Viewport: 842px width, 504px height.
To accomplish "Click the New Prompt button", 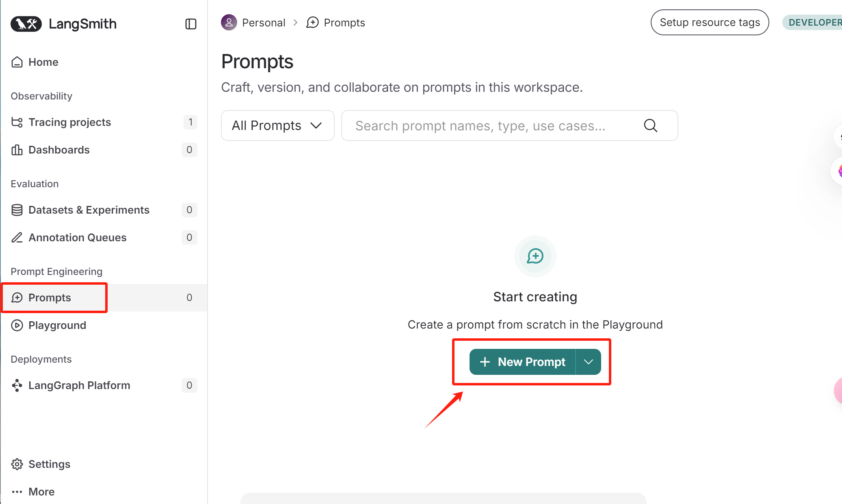I will [522, 362].
